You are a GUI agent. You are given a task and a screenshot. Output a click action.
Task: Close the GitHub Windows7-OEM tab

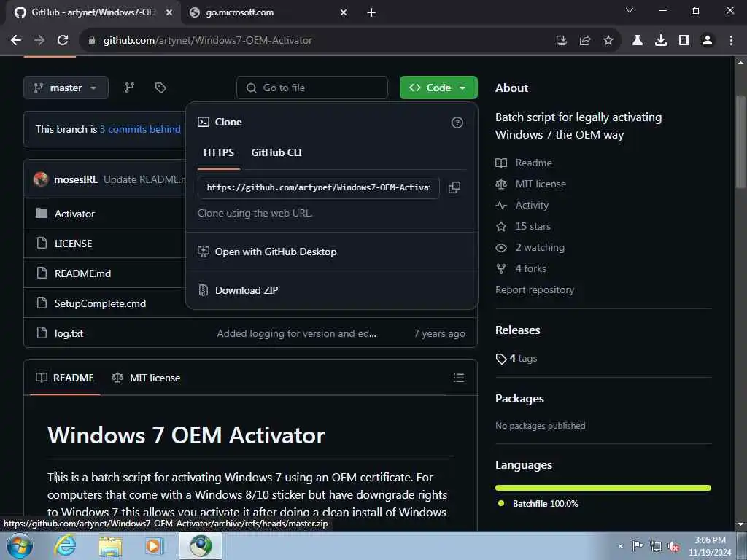pos(169,12)
